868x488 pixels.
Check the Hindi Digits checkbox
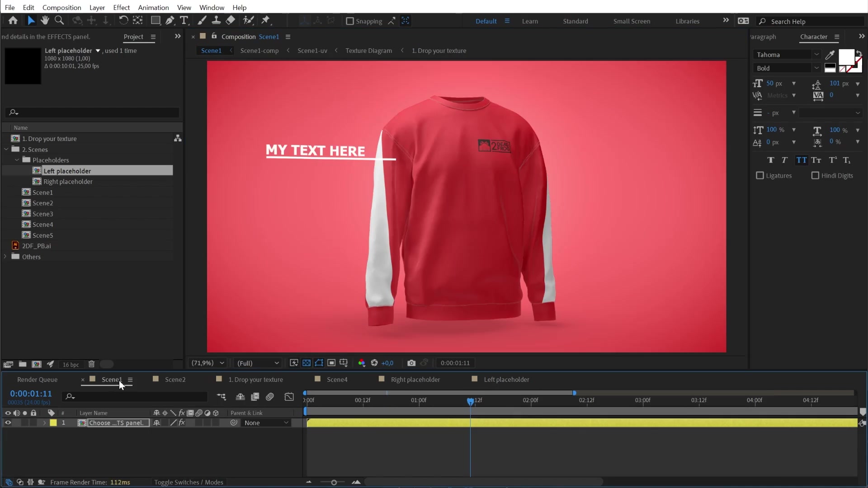tap(815, 176)
